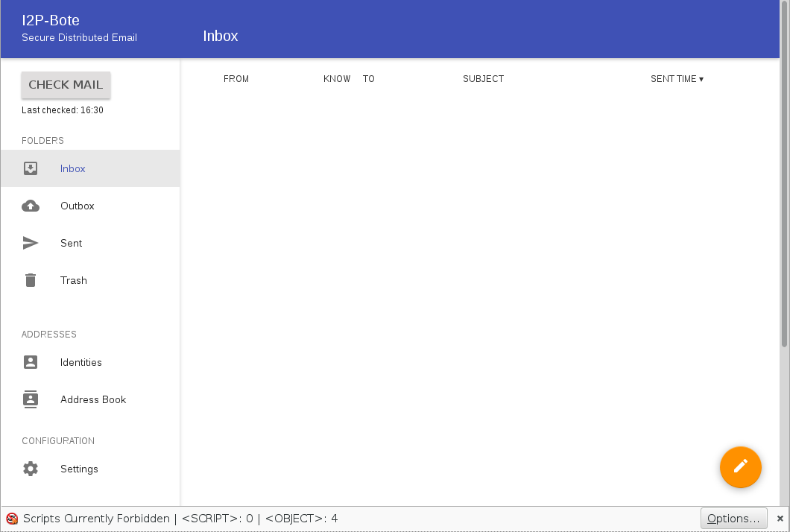Sort messages by KNOW column
The width and height of the screenshot is (790, 532).
coord(337,78)
